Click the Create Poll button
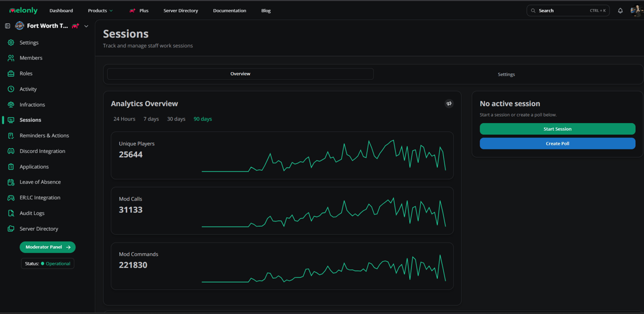The width and height of the screenshot is (644, 314). [557, 144]
